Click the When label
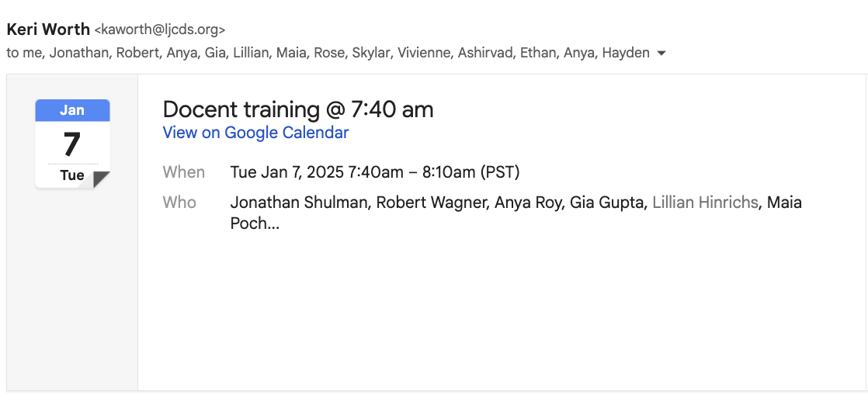Viewport: 868px width, 419px height. click(x=184, y=172)
